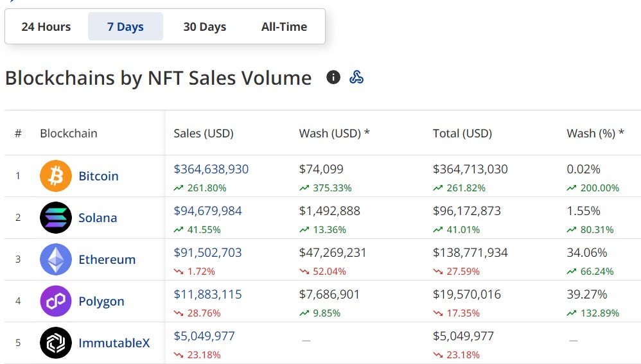Click the Blockchains by NFT Sales Volume heading
The height and width of the screenshot is (364, 641).
point(158,78)
